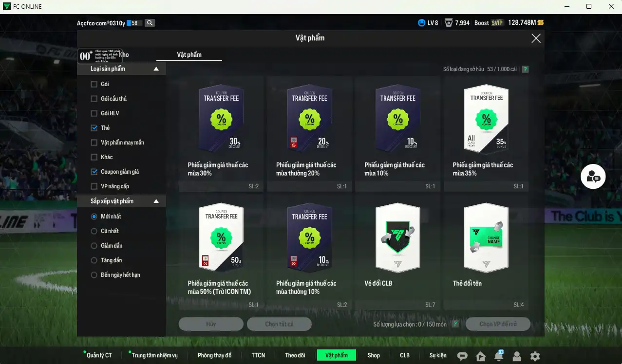Click the shield icon beside 7,994
This screenshot has width=622, height=364.
449,23
